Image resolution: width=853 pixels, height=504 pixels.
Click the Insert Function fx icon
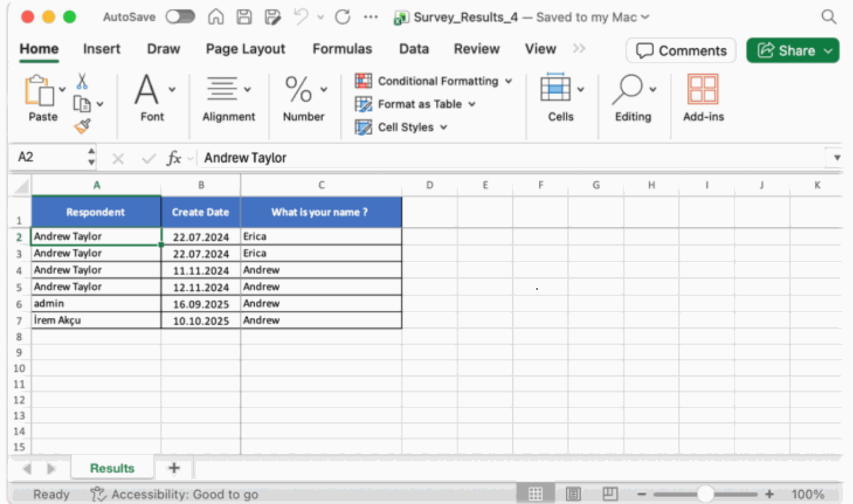[174, 158]
